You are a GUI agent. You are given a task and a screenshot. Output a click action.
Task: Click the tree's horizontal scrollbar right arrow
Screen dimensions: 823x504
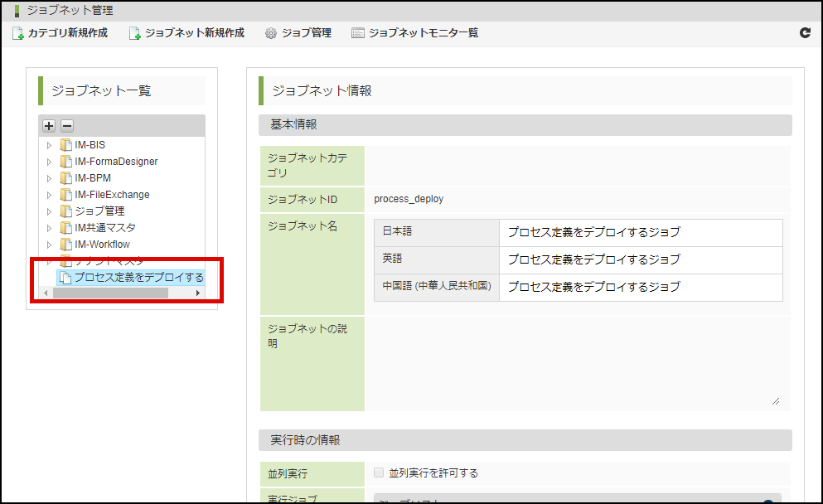(x=197, y=293)
